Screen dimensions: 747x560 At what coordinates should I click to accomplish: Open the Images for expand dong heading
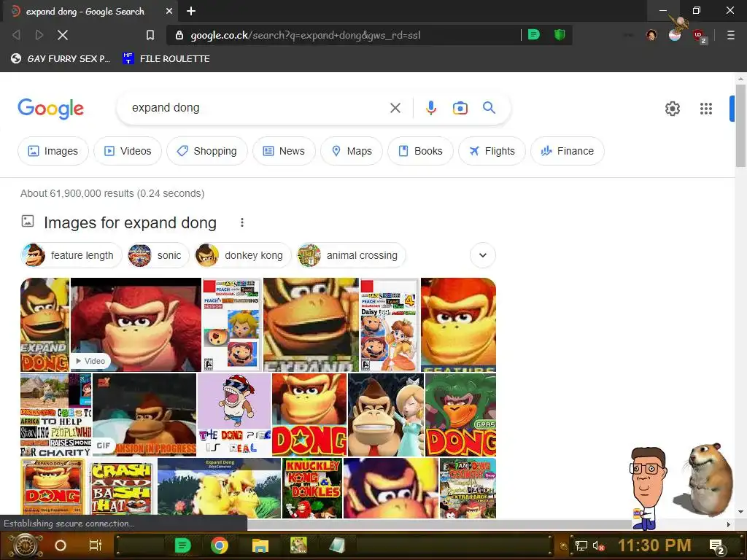(x=130, y=223)
